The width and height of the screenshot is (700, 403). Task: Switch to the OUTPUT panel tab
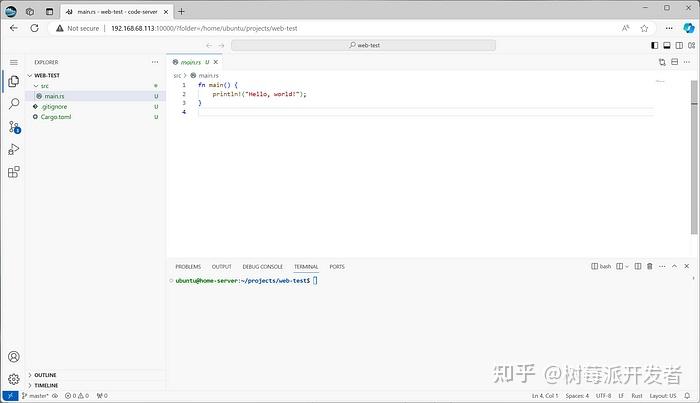221,266
